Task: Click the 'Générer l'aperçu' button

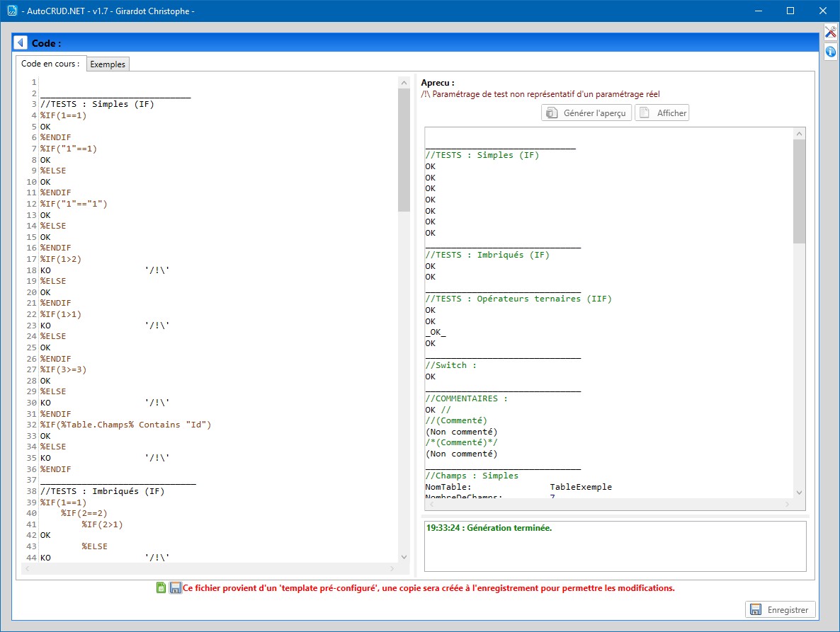Action: pyautogui.click(x=586, y=113)
